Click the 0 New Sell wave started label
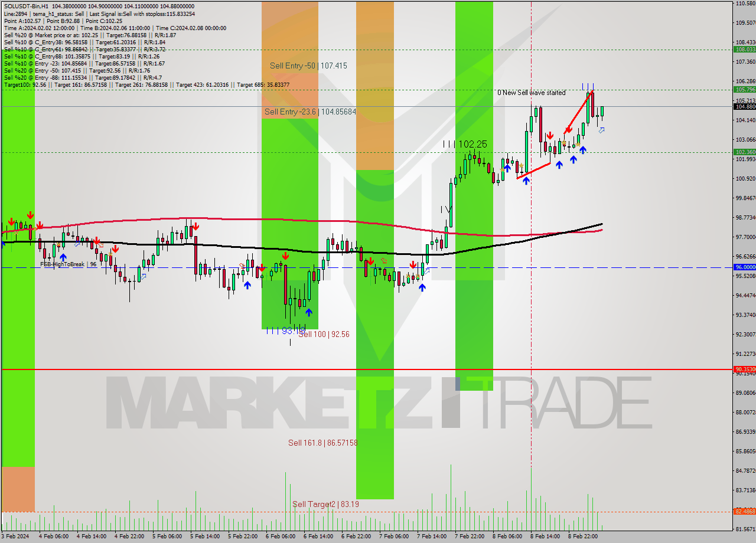The width and height of the screenshot is (756, 543). pyautogui.click(x=531, y=93)
